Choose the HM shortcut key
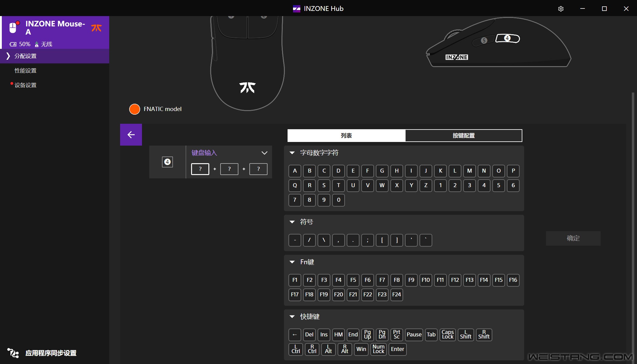The width and height of the screenshot is (637, 364). (x=339, y=335)
